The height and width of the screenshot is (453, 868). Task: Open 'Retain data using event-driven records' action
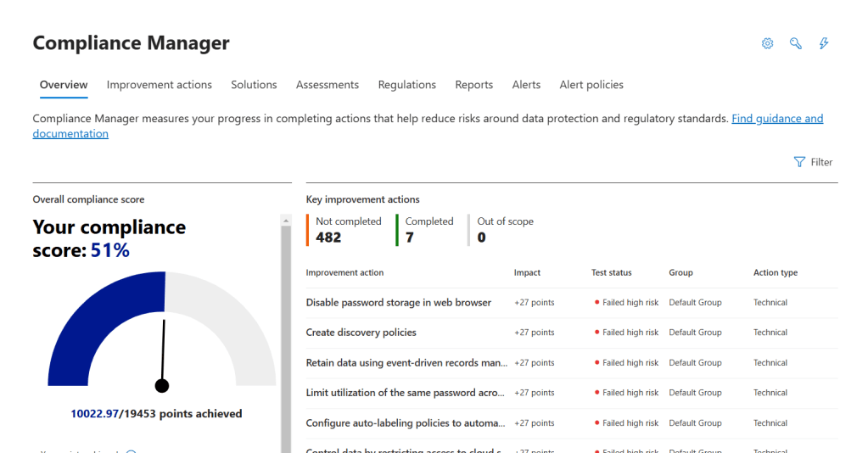406,363
